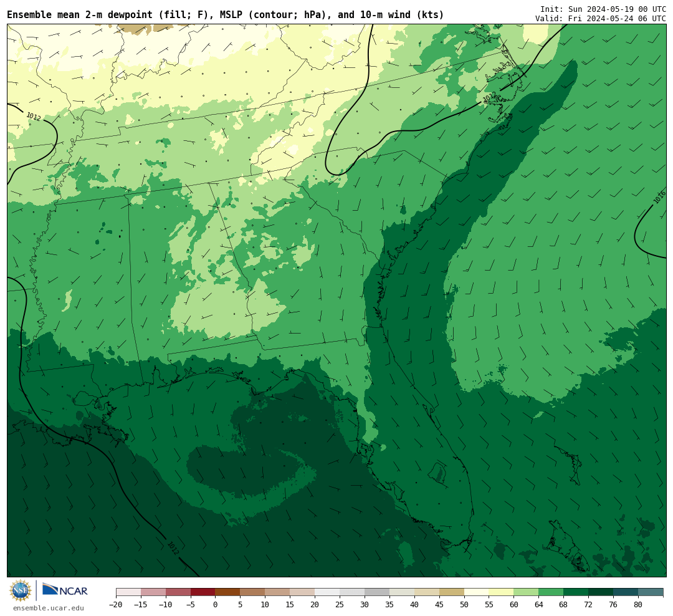The width and height of the screenshot is (673, 616).
Task: Click the colorbar swatch between 68 and 72
Action: pos(576,592)
